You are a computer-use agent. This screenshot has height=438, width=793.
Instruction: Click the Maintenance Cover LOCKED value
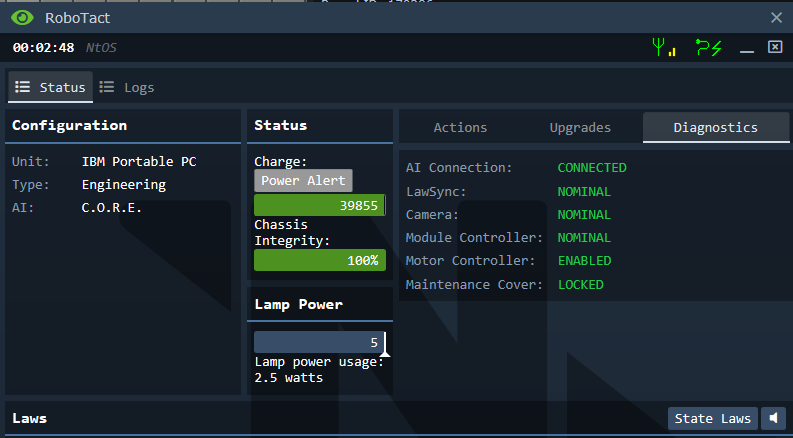tap(581, 284)
